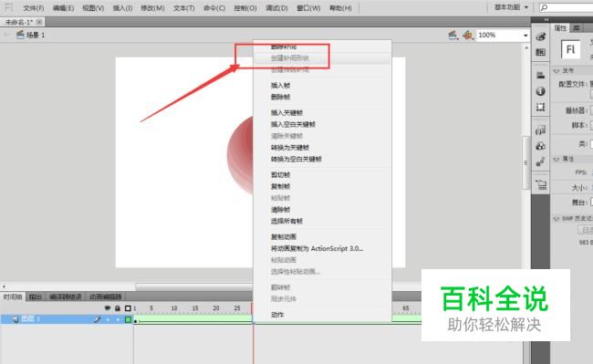Collapse the 属性 section in properties
This screenshot has width=593, height=364.
tap(556, 159)
